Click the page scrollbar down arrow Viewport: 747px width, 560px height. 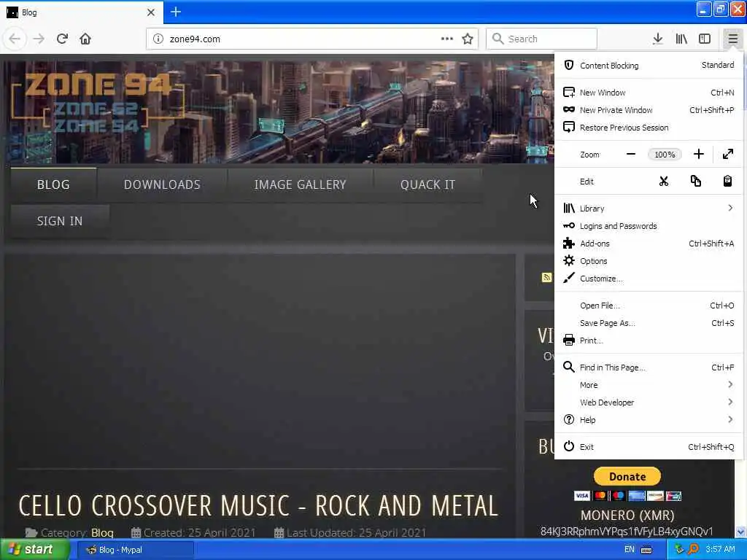point(740,532)
